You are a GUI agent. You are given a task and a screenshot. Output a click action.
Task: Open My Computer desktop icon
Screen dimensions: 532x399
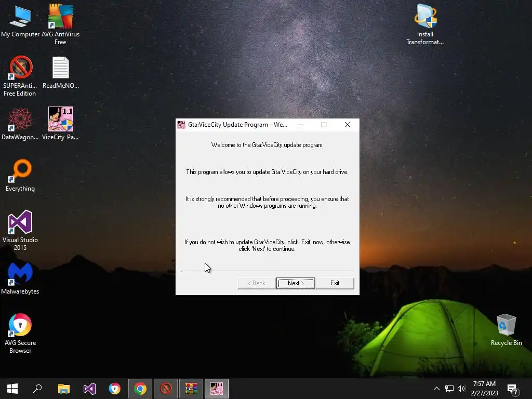point(20,21)
